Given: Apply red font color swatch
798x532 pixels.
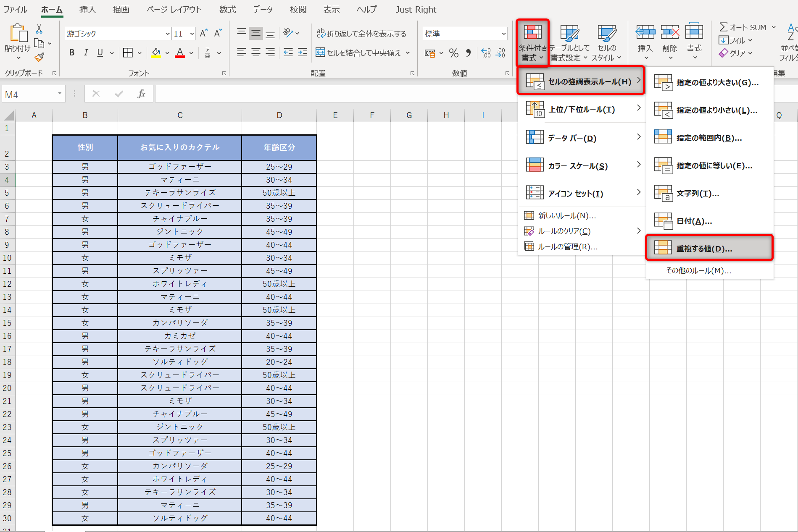Looking at the screenshot, I should coord(180,53).
